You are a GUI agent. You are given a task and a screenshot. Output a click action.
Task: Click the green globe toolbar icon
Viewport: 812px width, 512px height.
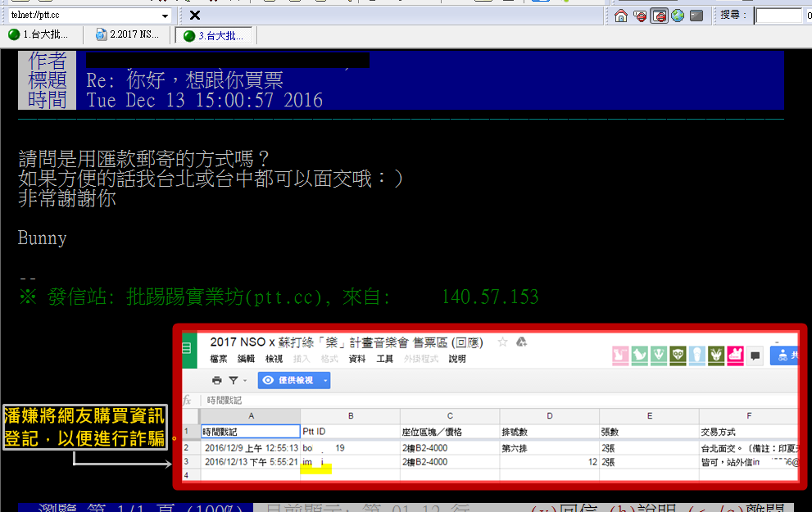pos(678,16)
